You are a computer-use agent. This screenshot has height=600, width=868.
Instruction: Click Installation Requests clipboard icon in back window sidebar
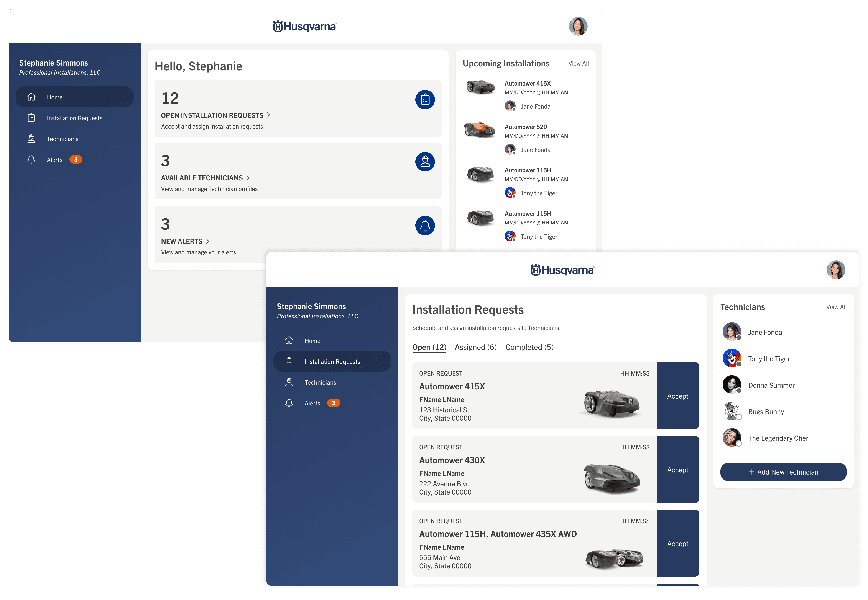(x=31, y=118)
